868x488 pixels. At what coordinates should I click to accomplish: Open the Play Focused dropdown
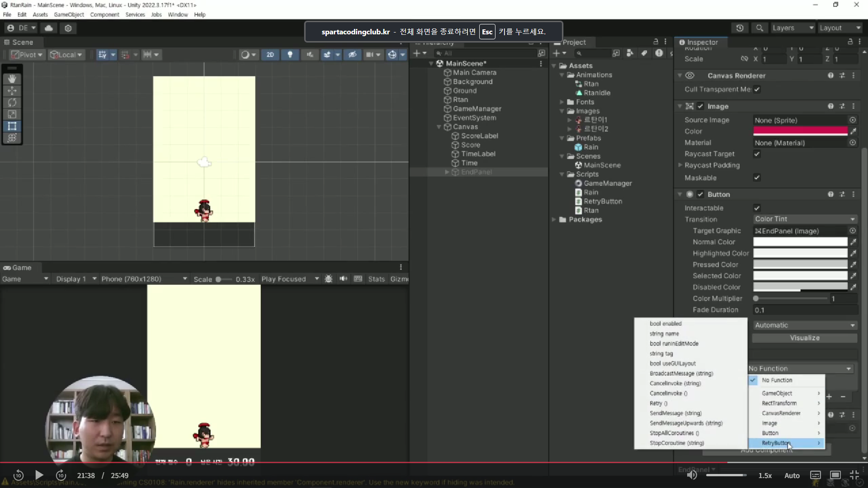[x=290, y=279]
